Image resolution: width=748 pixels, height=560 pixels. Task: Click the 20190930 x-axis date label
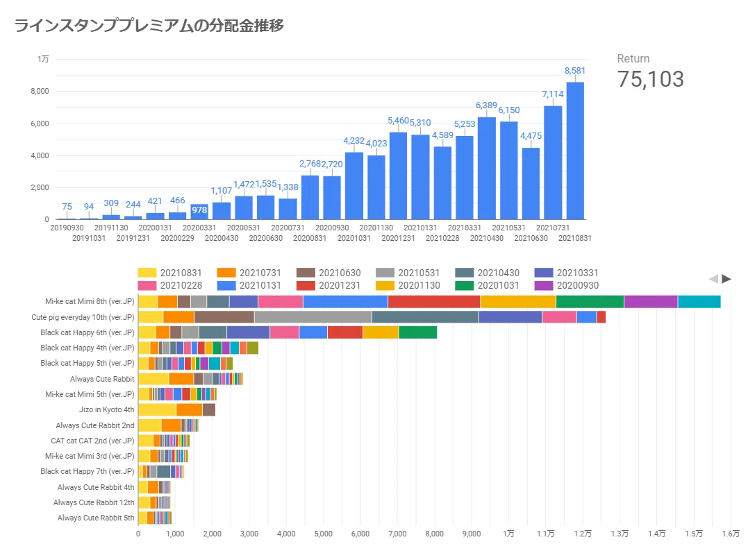coord(67,228)
